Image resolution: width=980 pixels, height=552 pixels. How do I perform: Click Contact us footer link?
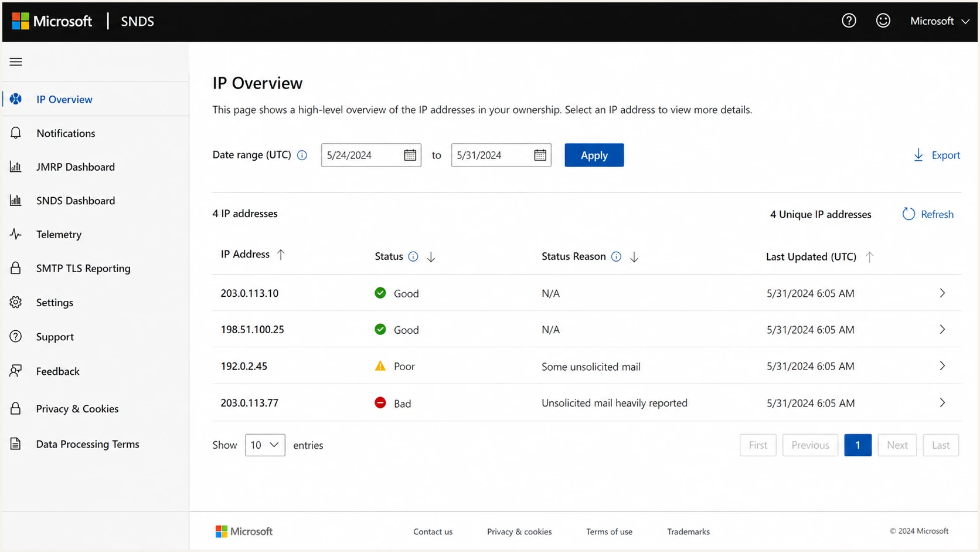point(433,531)
